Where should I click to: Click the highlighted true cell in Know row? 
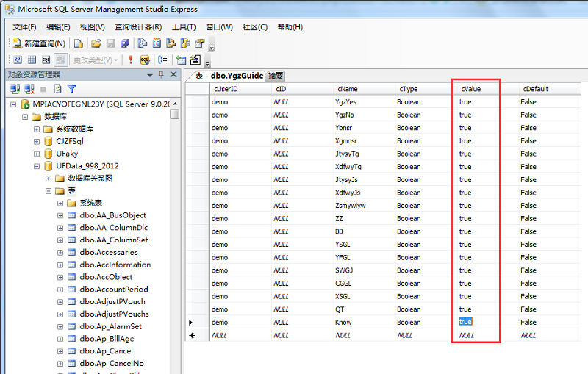pyautogui.click(x=466, y=322)
